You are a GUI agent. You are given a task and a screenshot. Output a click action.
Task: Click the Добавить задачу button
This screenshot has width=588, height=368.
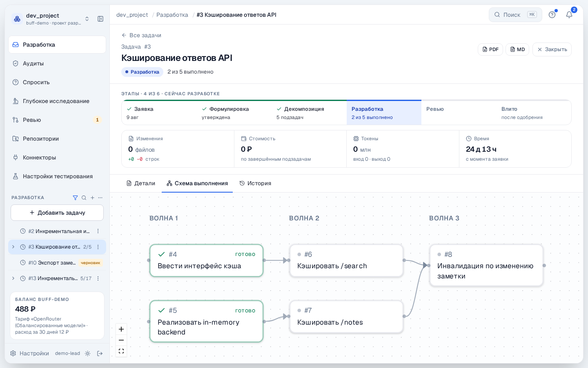[x=57, y=213]
